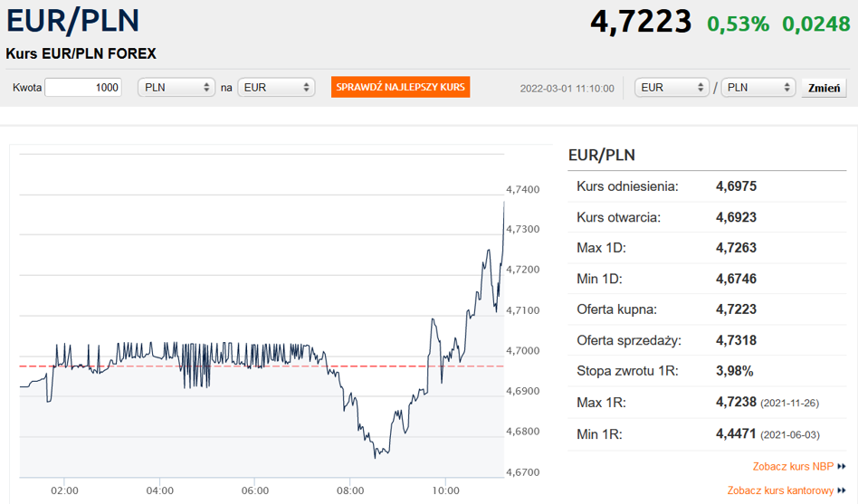Click the 08:00 time label on chart axis
The width and height of the screenshot is (858, 504).
(350, 490)
